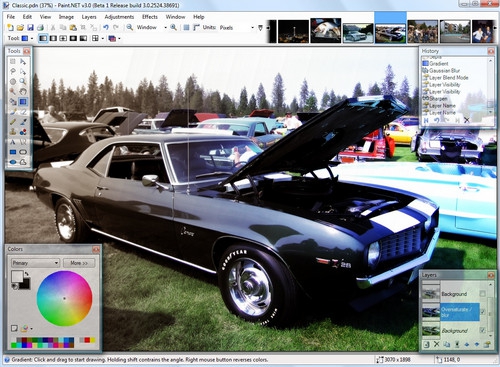Screen dimensions: 500x367
Task: Open the toolbar overflow arrow after Units
Action: click(x=261, y=28)
